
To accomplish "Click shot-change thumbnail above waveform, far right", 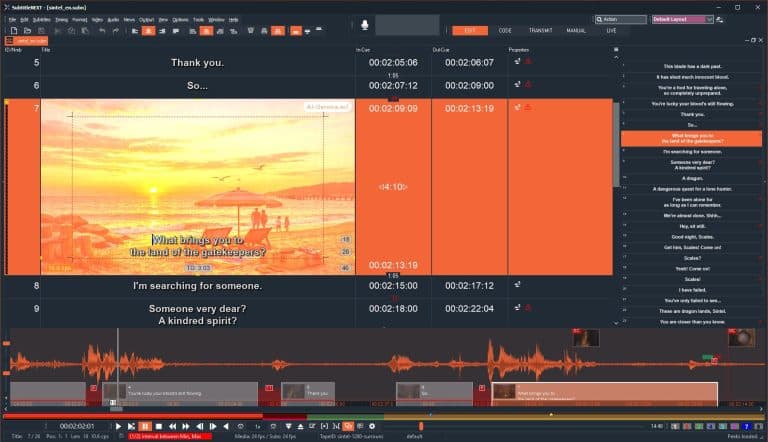I will point(741,338).
